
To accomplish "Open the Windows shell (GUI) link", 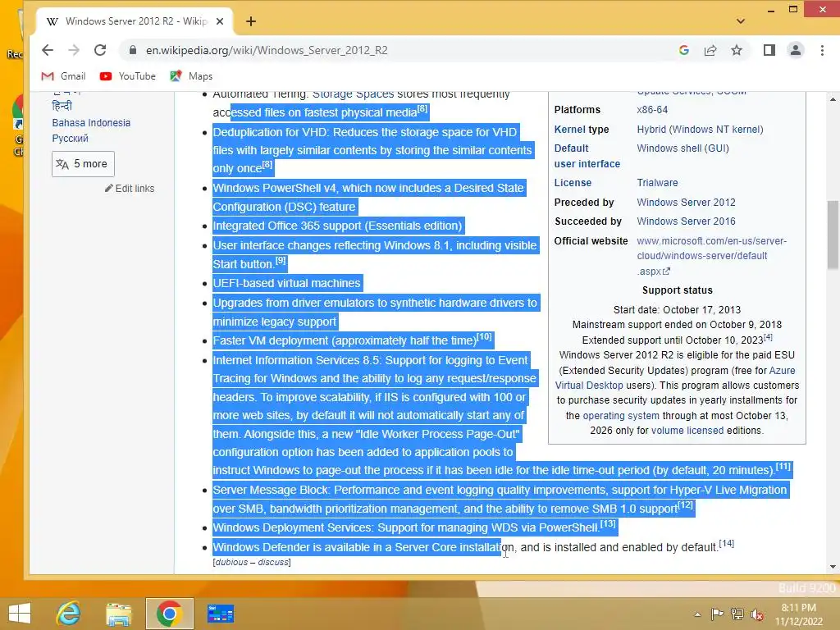I will pyautogui.click(x=682, y=148).
